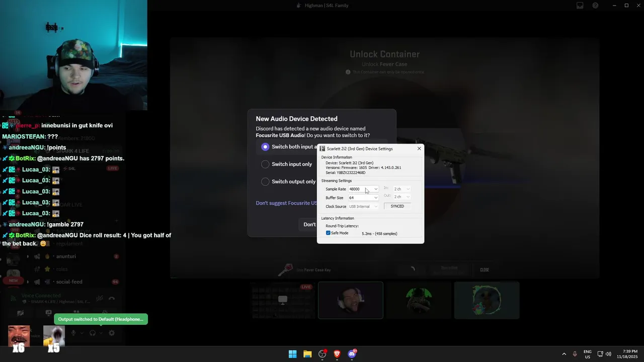Viewport: 644px width, 362px height.
Task: Open the volume tray icon
Action: 608,354
